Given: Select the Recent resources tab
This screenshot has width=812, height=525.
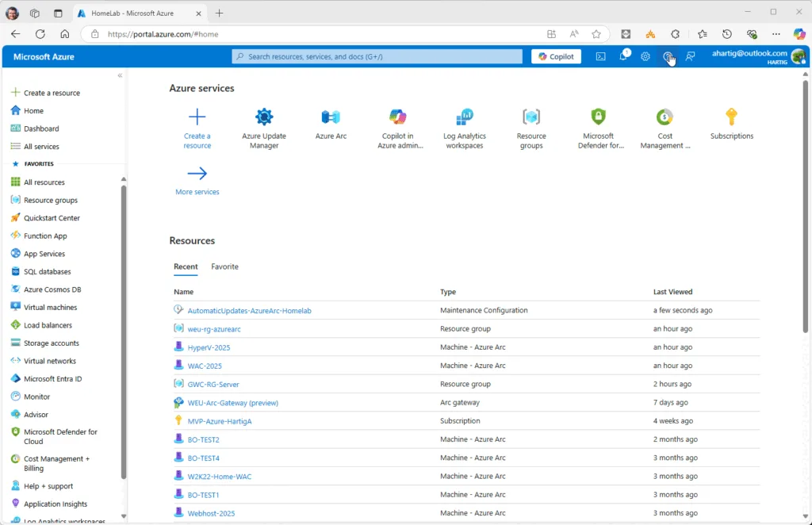Looking at the screenshot, I should [186, 266].
